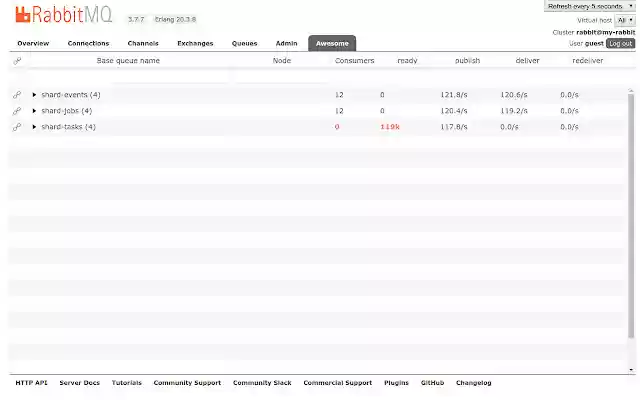The height and width of the screenshot is (400, 640).
Task: Click the link icon beside shard-events
Action: (17, 95)
